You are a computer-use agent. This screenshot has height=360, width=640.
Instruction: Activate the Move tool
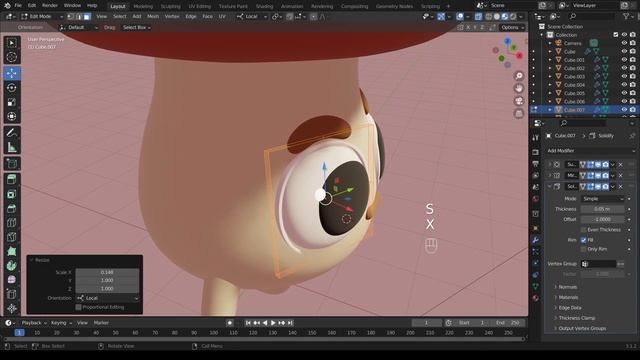[x=12, y=73]
